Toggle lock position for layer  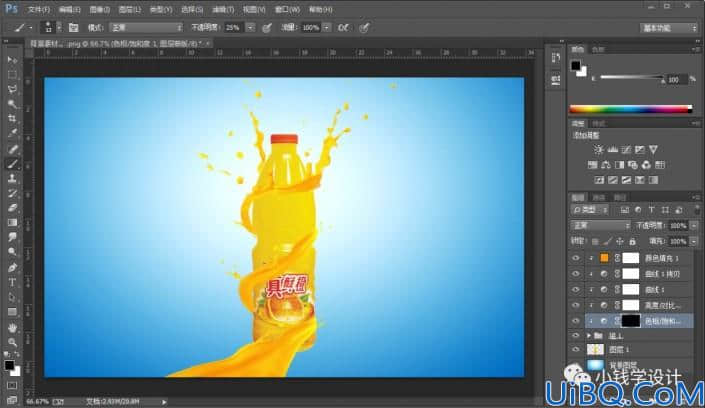coord(620,242)
